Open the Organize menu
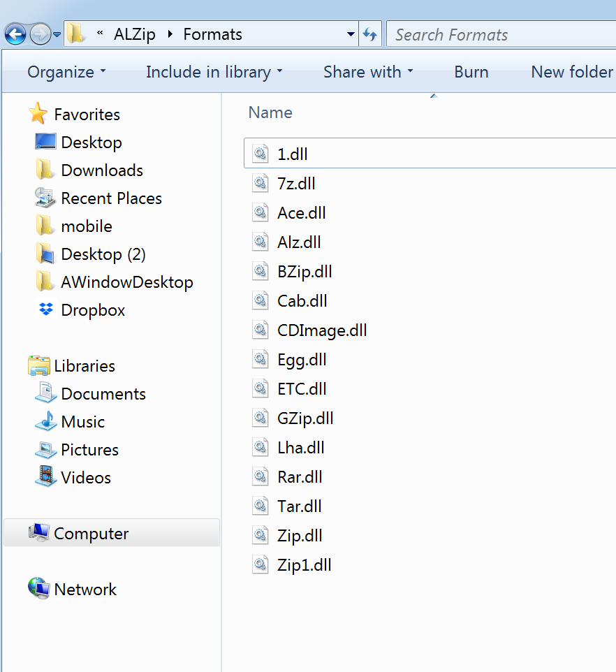Screen dimensions: 616x672 66,72
